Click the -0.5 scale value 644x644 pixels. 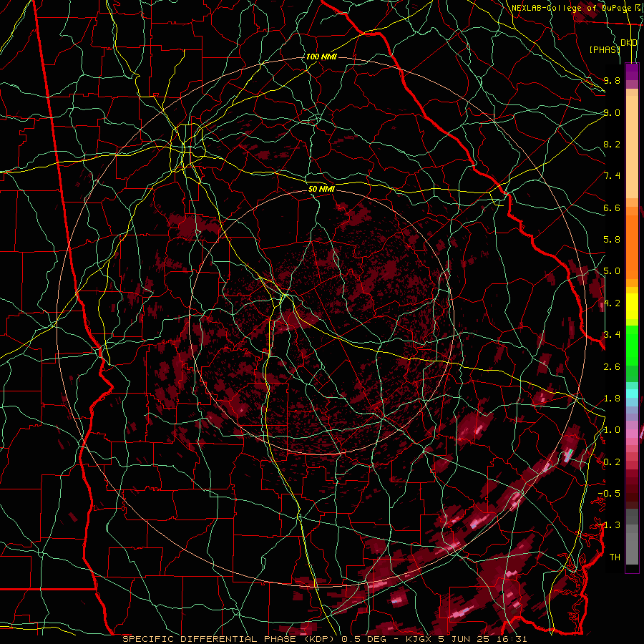point(609,493)
